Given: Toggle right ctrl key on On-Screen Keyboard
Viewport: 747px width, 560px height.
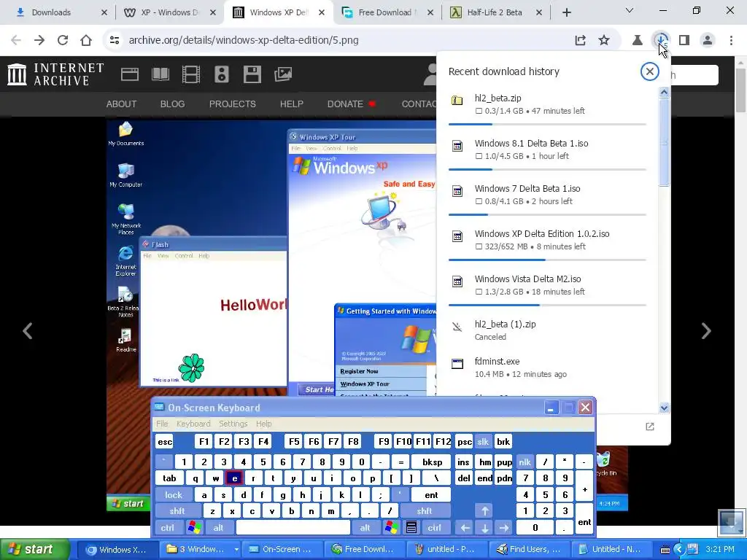Looking at the screenshot, I should 434,528.
